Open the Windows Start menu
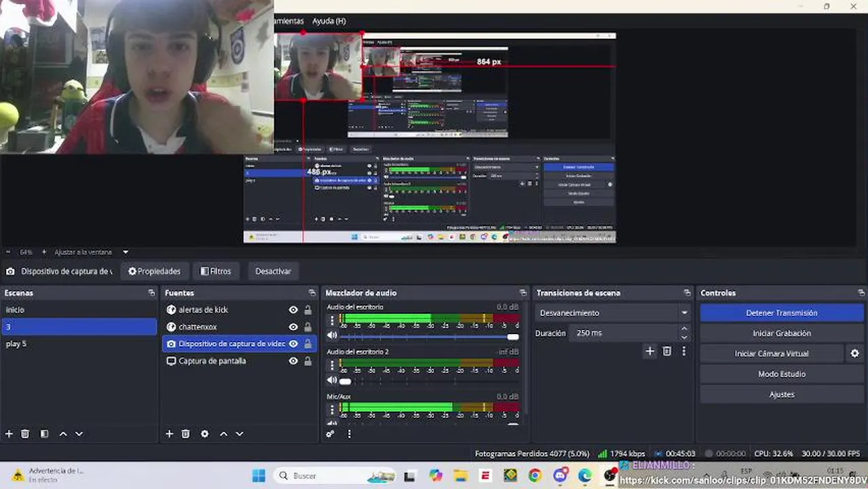 pyautogui.click(x=259, y=475)
